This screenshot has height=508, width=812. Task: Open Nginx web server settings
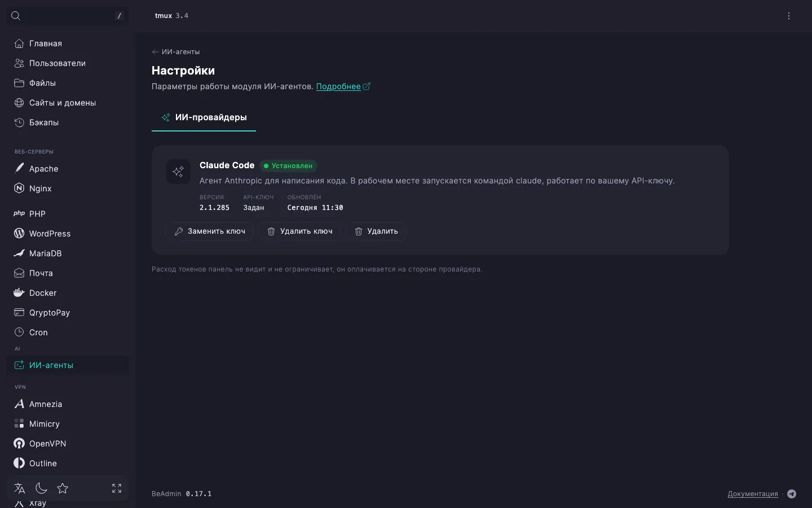(x=68, y=189)
